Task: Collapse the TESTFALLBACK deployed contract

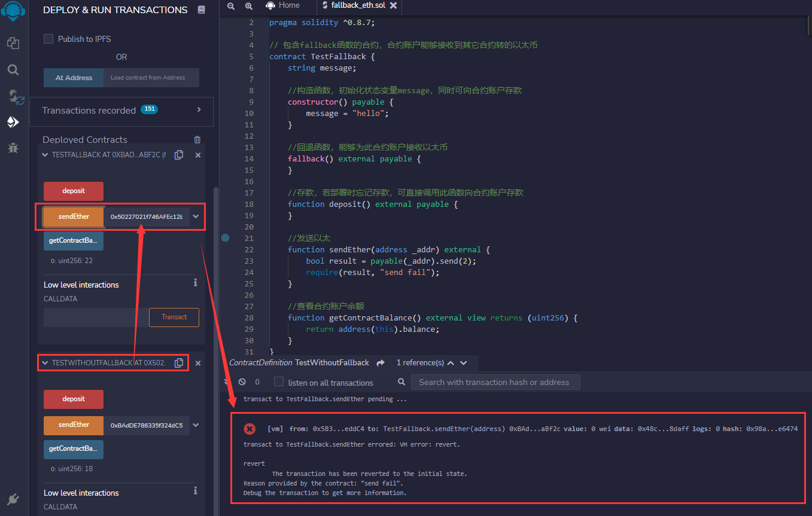Action: (44, 154)
